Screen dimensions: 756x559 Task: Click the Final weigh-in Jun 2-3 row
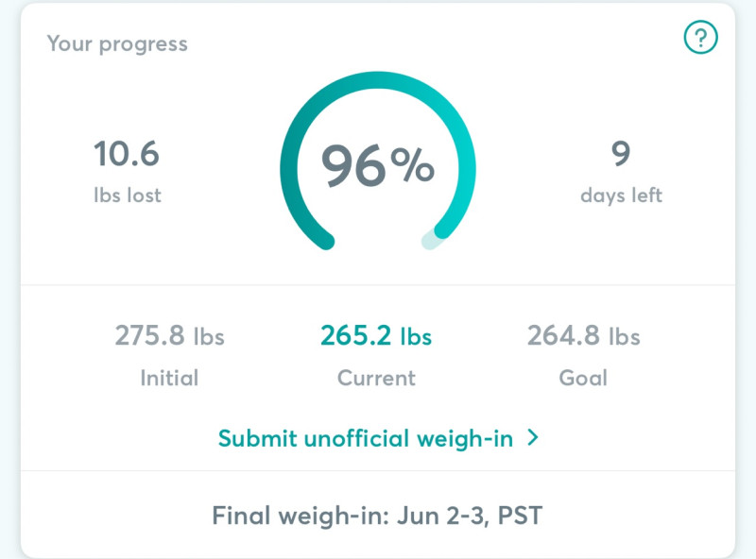click(378, 516)
